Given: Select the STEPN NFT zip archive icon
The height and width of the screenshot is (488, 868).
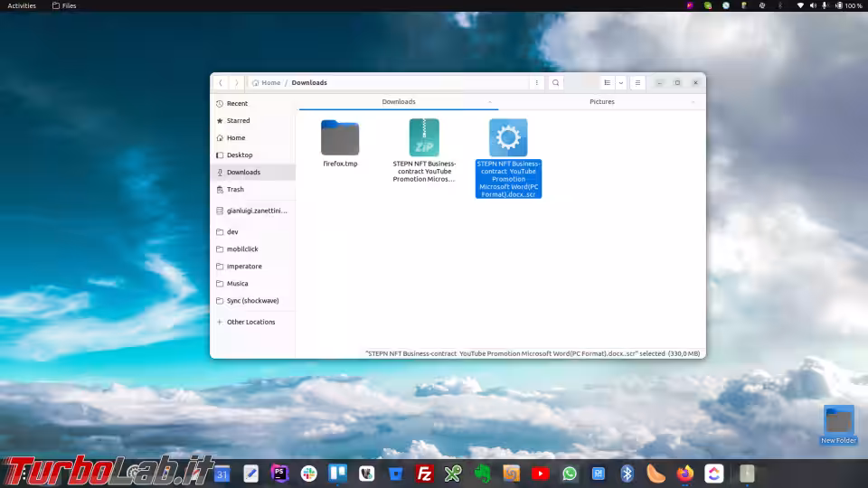Looking at the screenshot, I should (424, 137).
